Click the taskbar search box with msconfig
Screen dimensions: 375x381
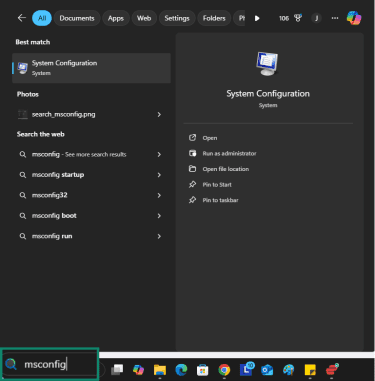50,364
